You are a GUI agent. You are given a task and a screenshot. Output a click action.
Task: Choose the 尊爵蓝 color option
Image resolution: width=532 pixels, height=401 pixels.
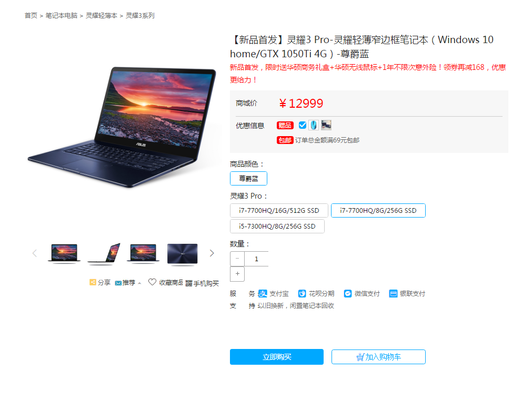249,179
